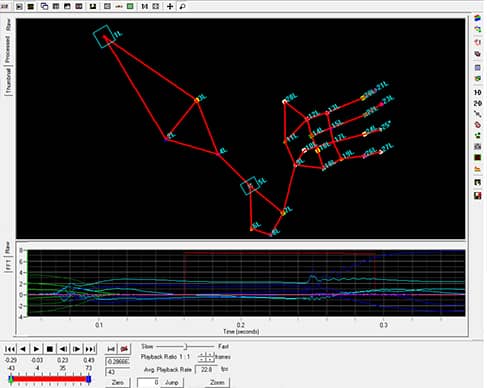Step one frame backward
Screen dimensions: 487x388
coord(63,349)
